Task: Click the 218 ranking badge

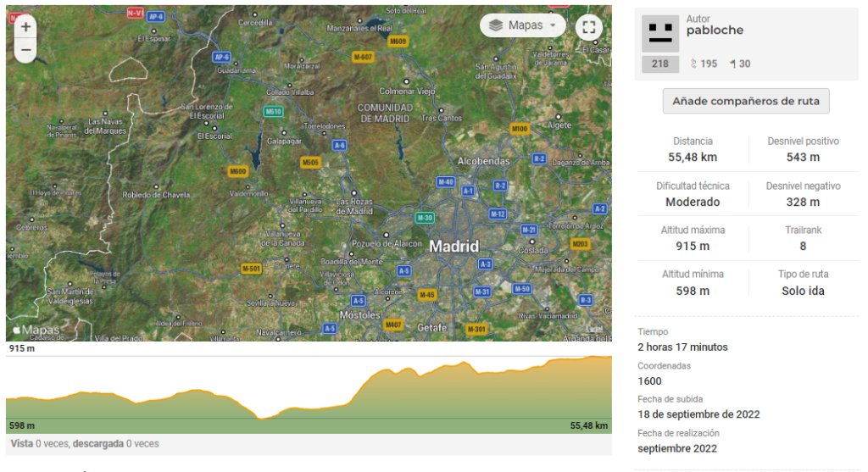Action: coord(659,64)
